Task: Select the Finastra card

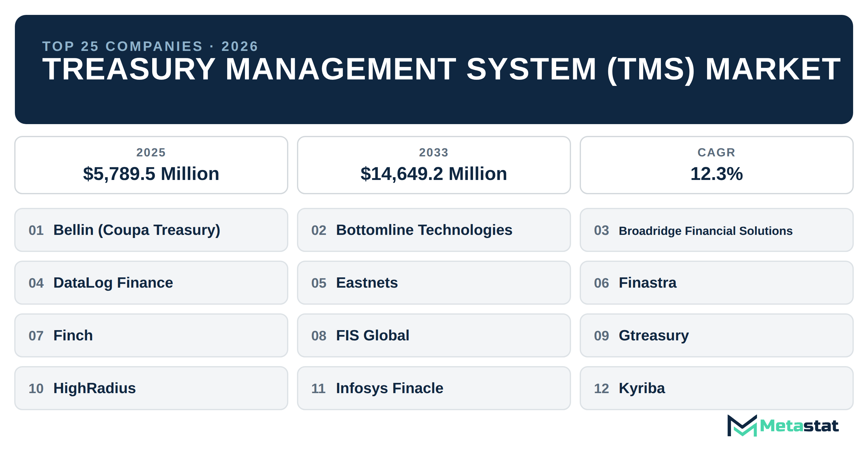Action: (716, 283)
